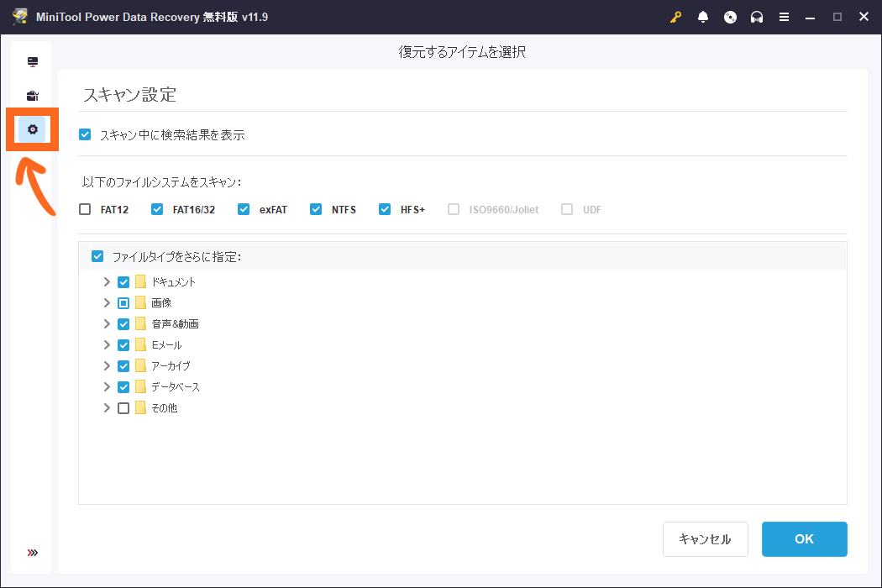Open the hamburger menu
This screenshot has width=882, height=588.
point(784,17)
